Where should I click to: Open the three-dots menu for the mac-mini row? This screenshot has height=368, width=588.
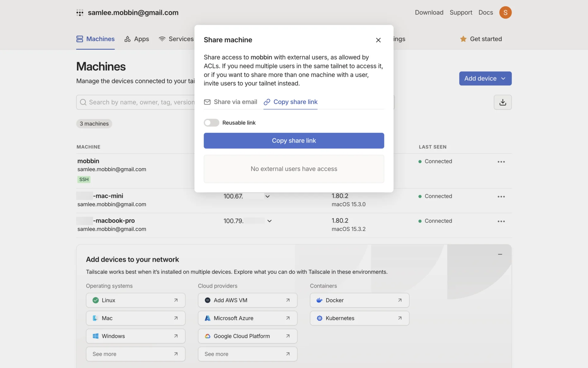tap(501, 197)
